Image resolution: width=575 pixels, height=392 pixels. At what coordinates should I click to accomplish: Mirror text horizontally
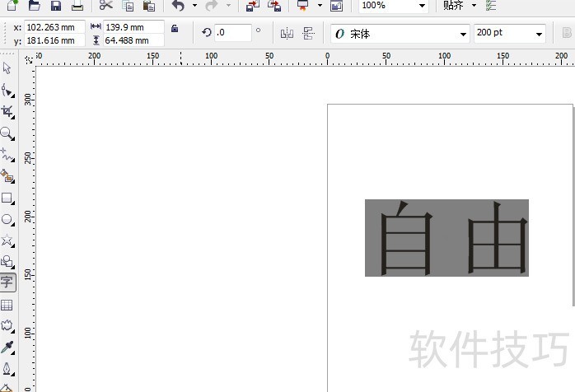pyautogui.click(x=287, y=34)
